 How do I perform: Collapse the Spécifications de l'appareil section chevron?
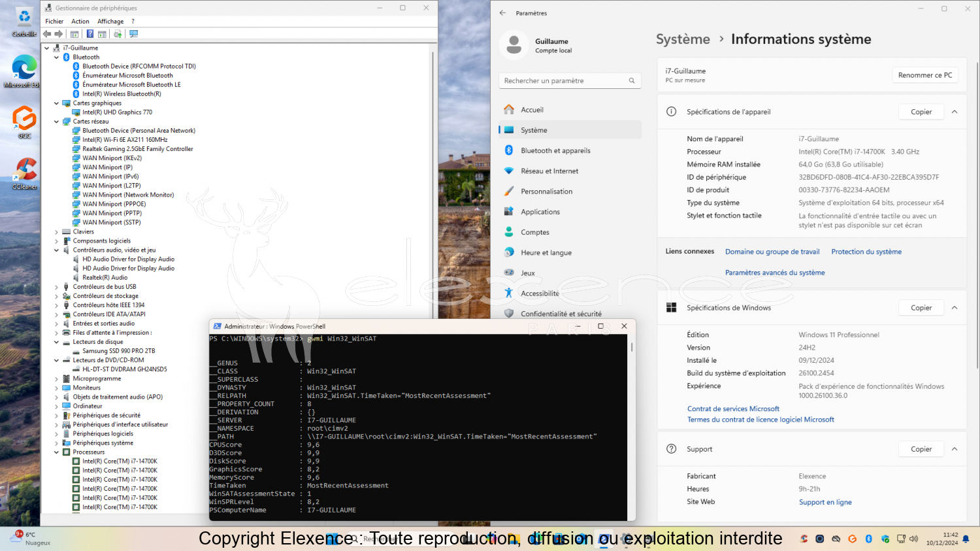tap(955, 112)
